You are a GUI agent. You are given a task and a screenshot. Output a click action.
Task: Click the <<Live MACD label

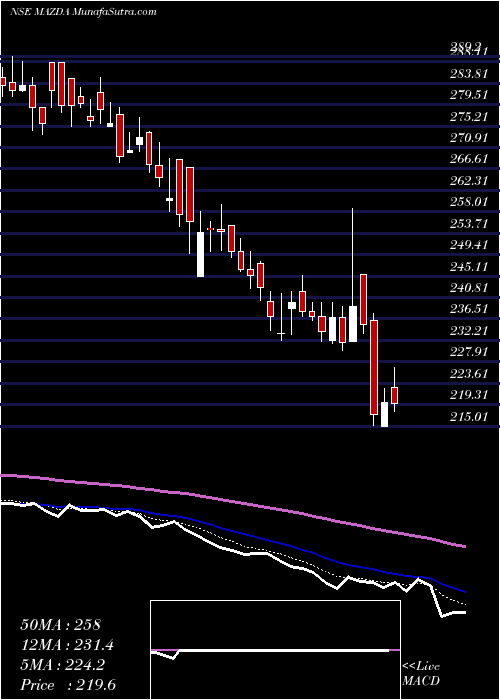tap(421, 675)
